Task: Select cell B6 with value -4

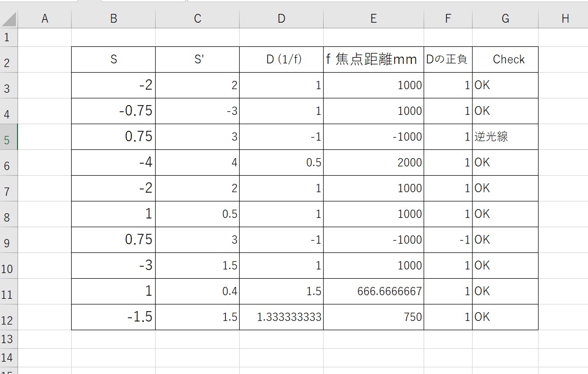Action: point(113,163)
